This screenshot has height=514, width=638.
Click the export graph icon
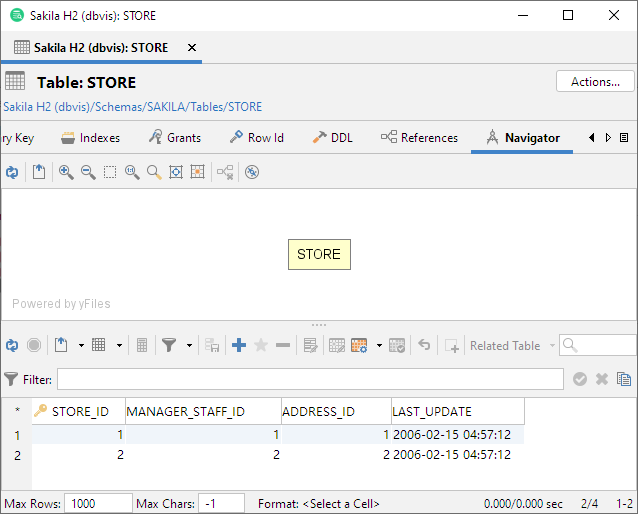tap(39, 172)
